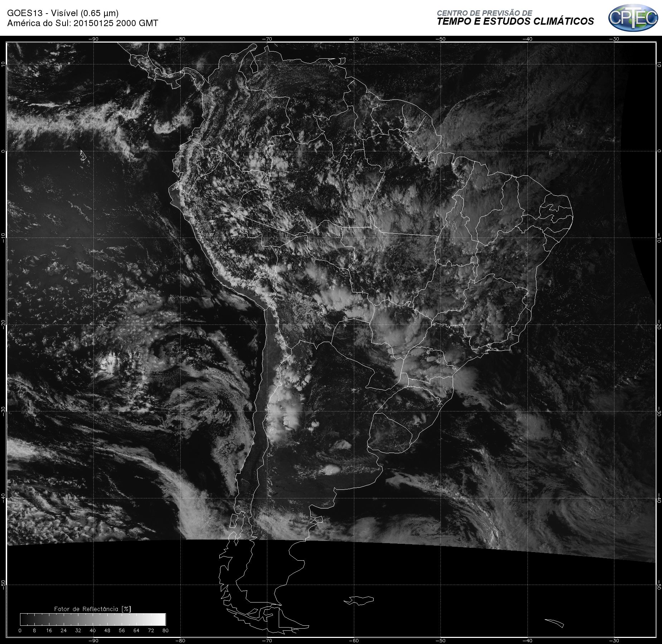Click the '16' value under the color bar
This screenshot has width=662, height=644.
pyautogui.click(x=49, y=630)
